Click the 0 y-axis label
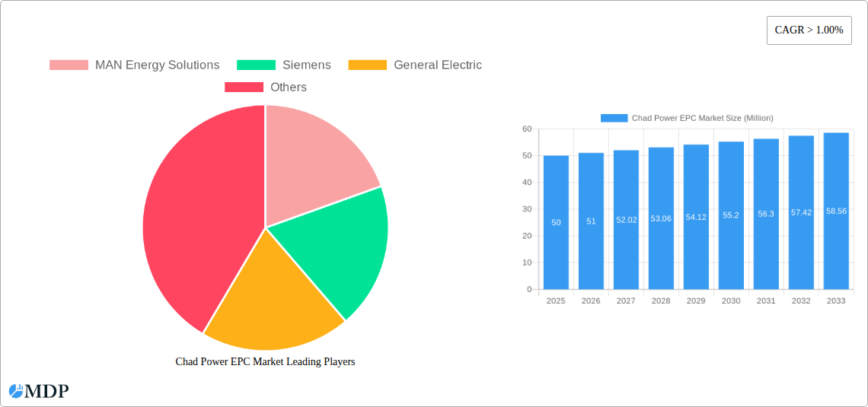The height and width of the screenshot is (407, 868). (x=529, y=289)
